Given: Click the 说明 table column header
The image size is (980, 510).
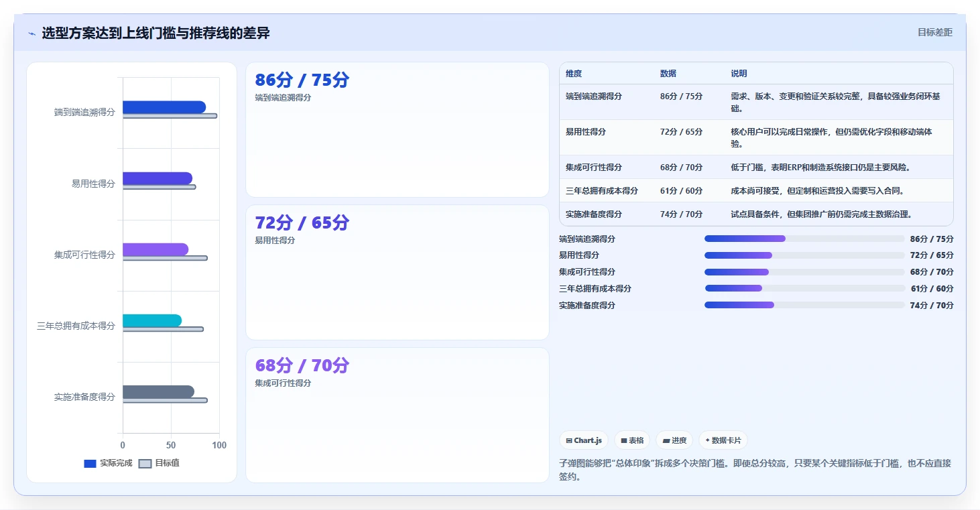Looking at the screenshot, I should coord(739,74).
